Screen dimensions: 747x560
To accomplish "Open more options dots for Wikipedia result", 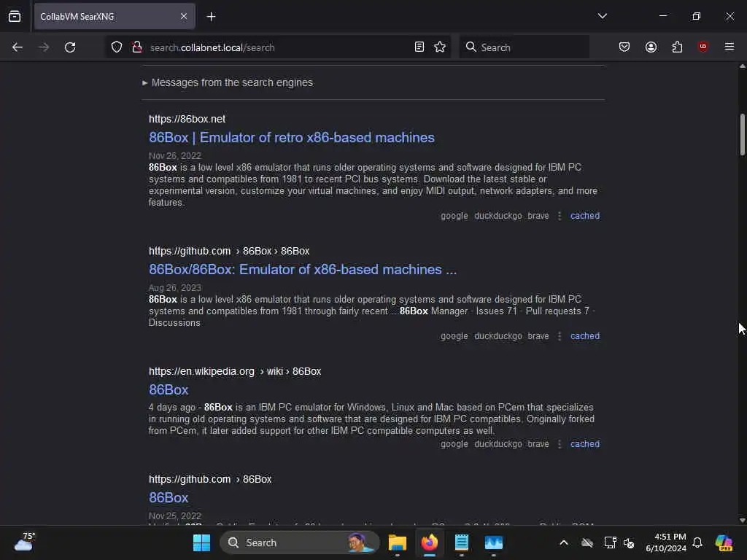I will click(560, 444).
